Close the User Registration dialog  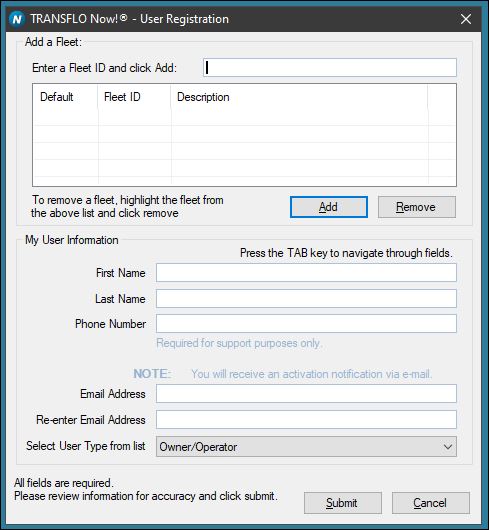click(x=466, y=19)
